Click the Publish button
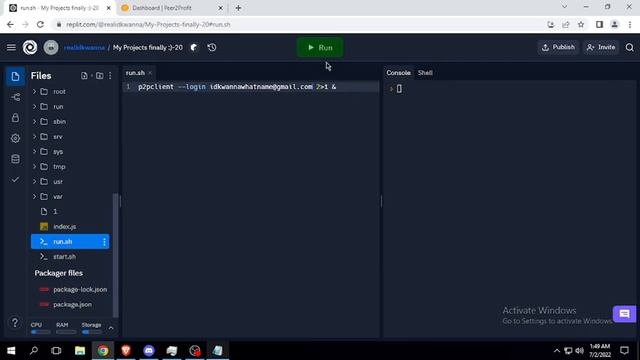Screen dimensions: 640x360 pyautogui.click(x=558, y=47)
